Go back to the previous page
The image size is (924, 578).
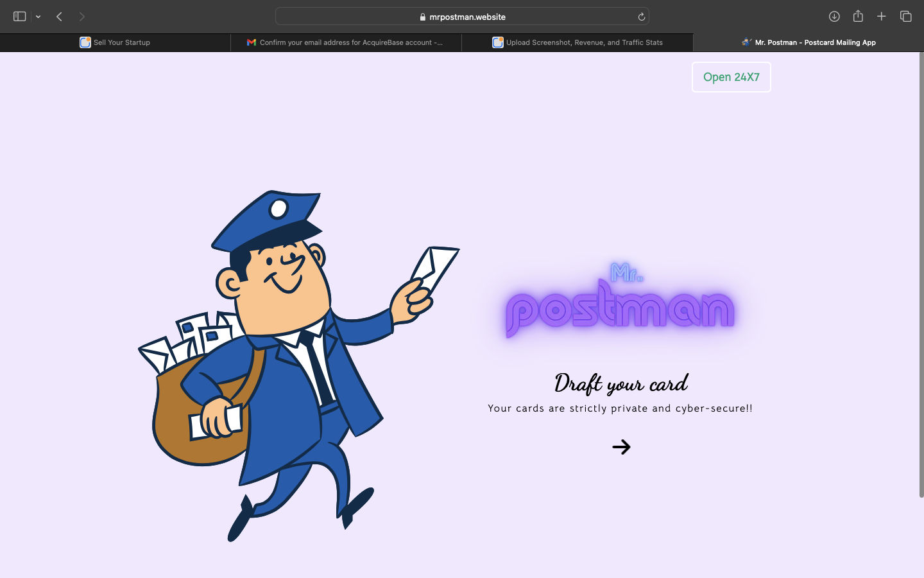(x=59, y=17)
